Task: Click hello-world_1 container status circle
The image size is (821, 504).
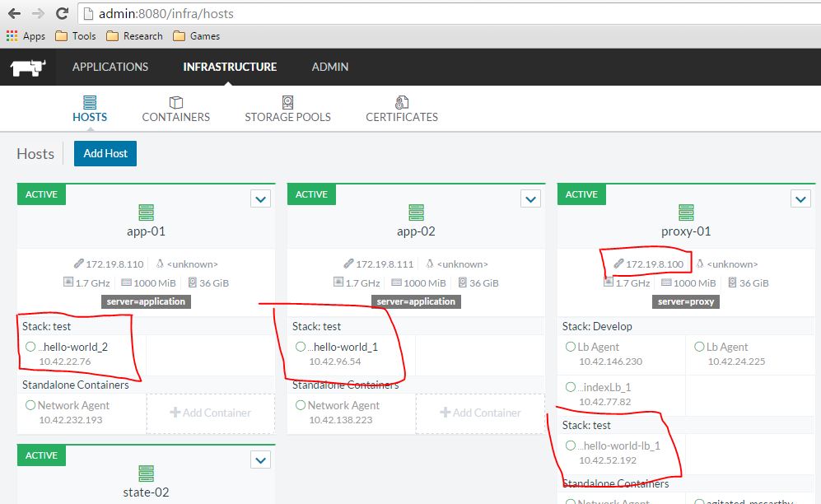Action: 301,347
